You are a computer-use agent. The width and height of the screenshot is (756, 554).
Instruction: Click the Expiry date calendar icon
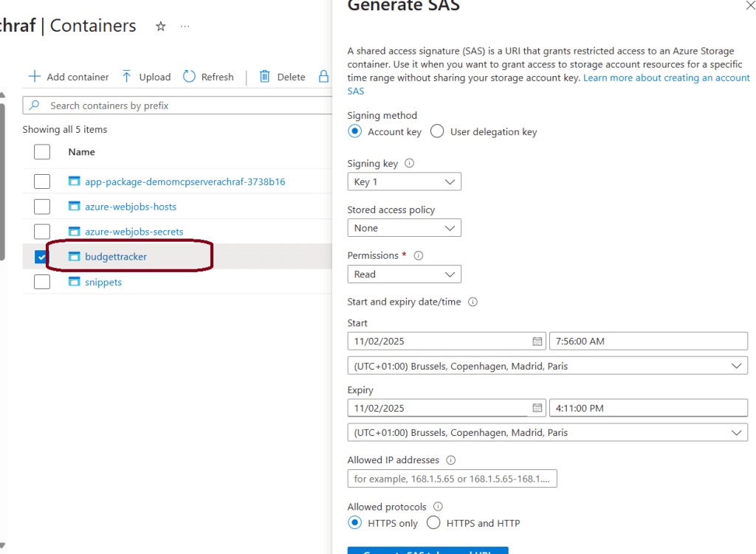click(537, 408)
